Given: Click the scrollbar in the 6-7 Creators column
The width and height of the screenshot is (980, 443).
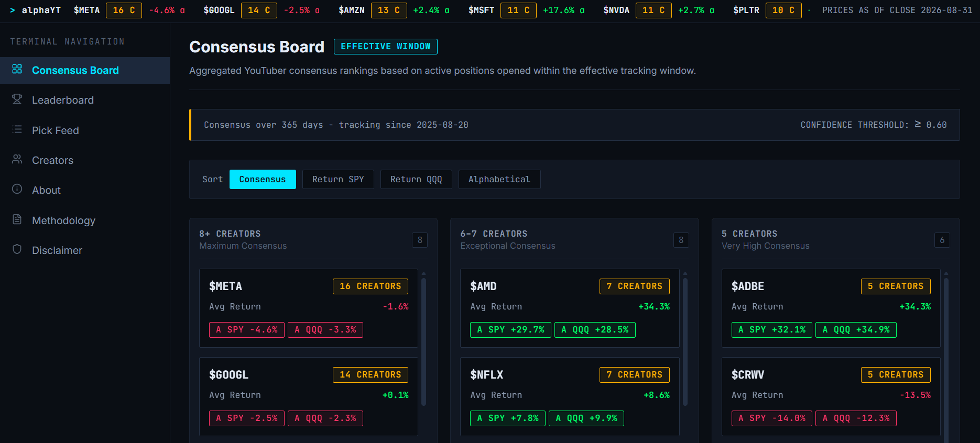Looking at the screenshot, I should click(685, 342).
